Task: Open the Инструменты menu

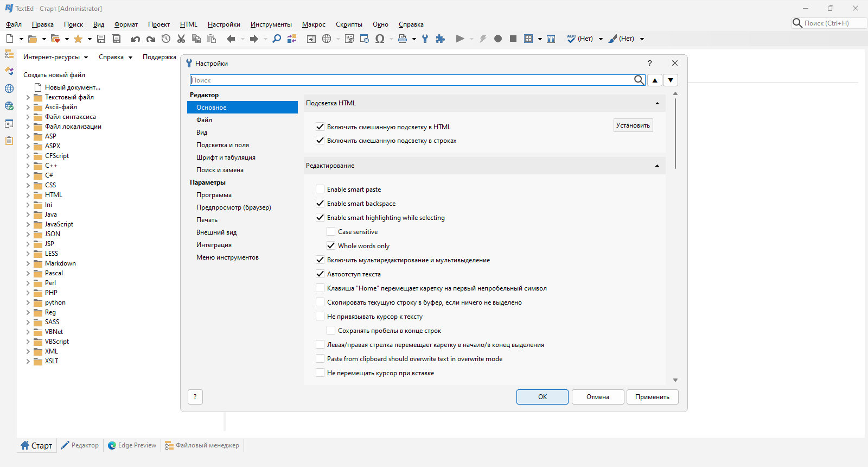Action: pyautogui.click(x=271, y=24)
